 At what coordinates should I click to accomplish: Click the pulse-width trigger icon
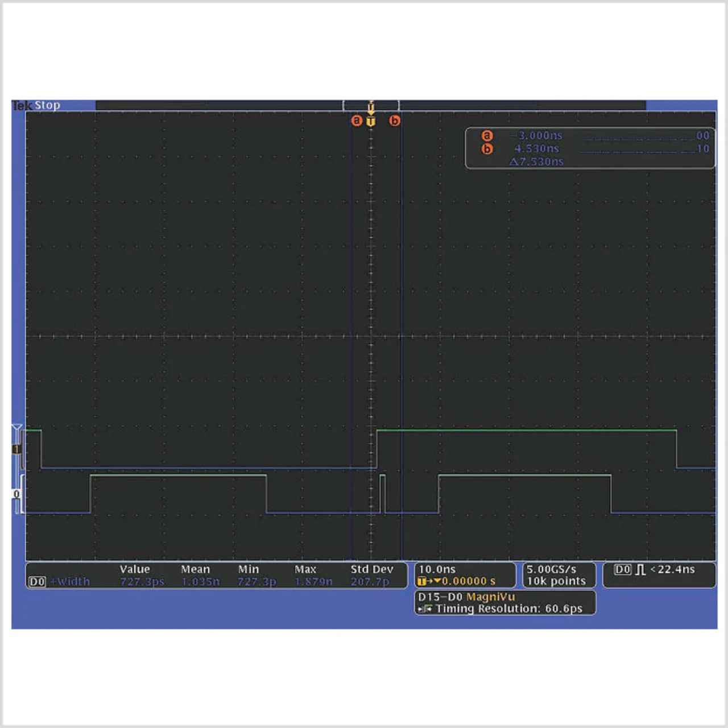pos(640,569)
